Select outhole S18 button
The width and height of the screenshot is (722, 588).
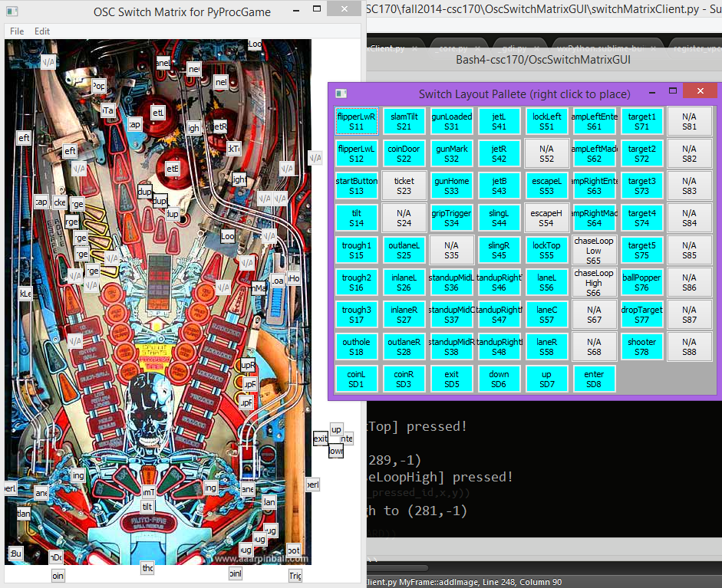click(x=356, y=347)
